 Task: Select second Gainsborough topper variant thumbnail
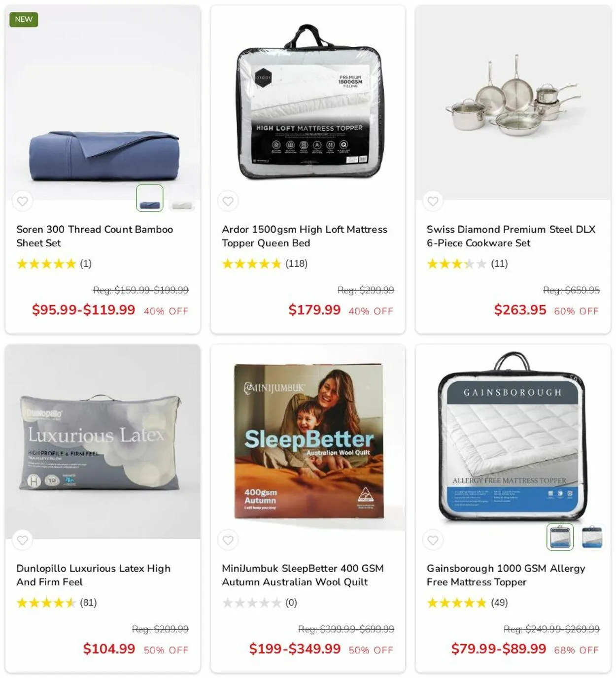pyautogui.click(x=592, y=537)
